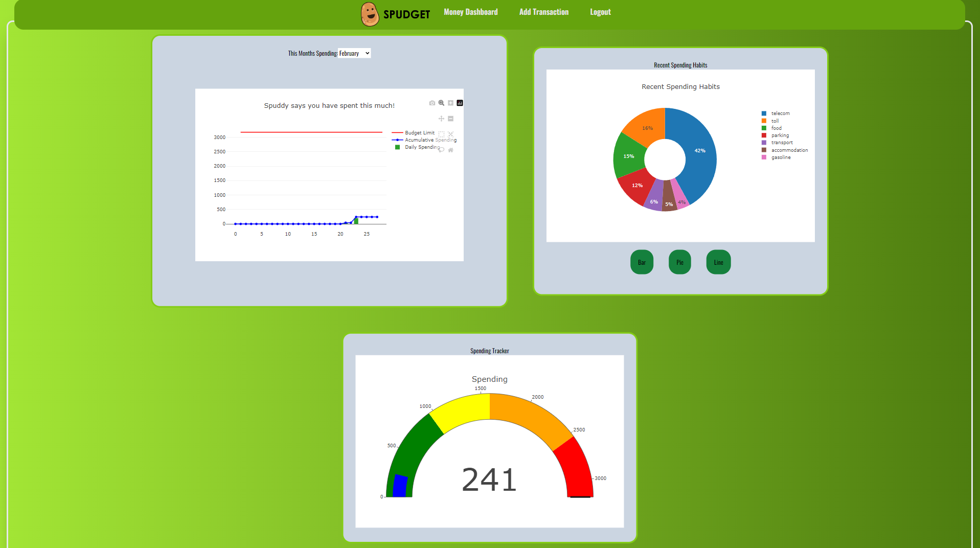Viewport: 980px width, 548px height.
Task: Click the zoom in icon on chart
Action: click(x=450, y=103)
